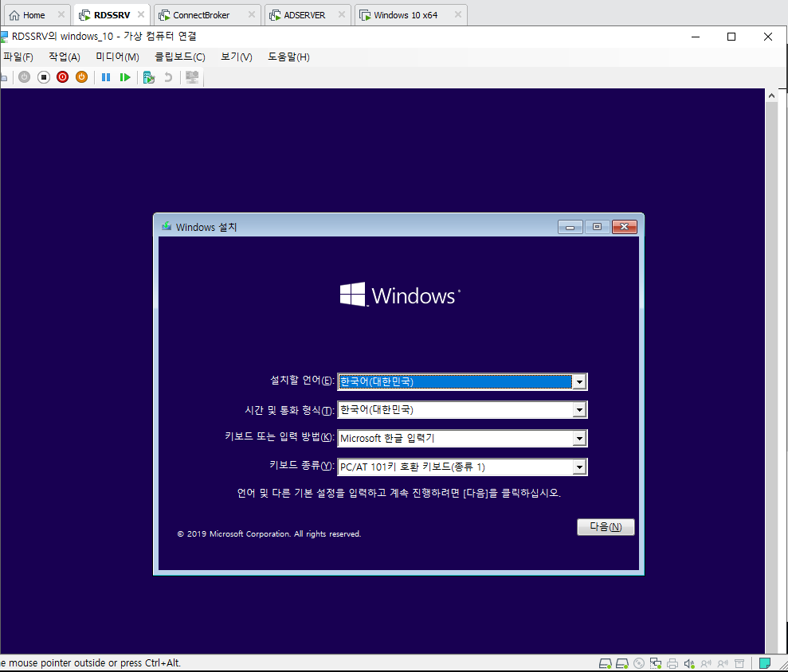Viewport: 788px width, 672px height.
Task: Maximize the 가상 컴퓨터 연결 window
Action: tap(731, 37)
